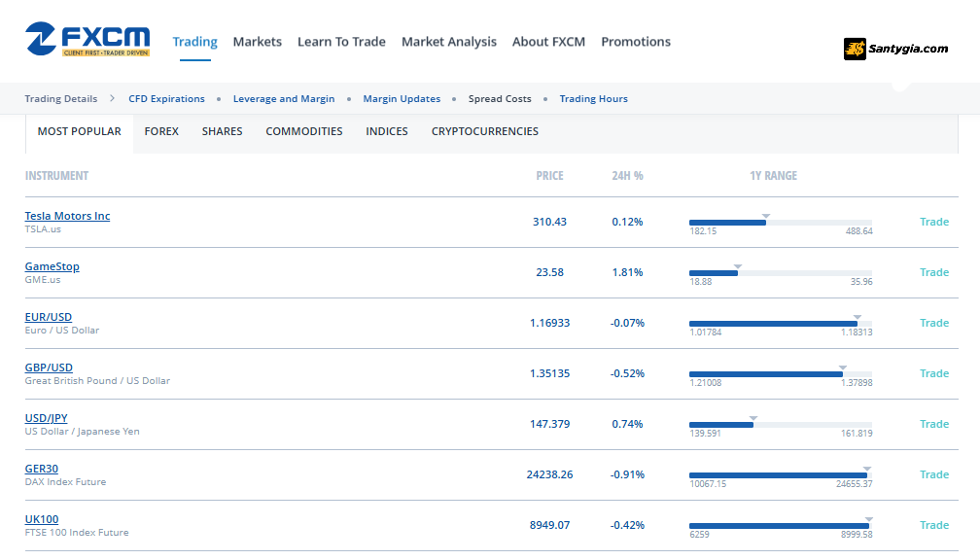Open CFD Expirations page
Screen dimensions: 980x560
tap(167, 99)
